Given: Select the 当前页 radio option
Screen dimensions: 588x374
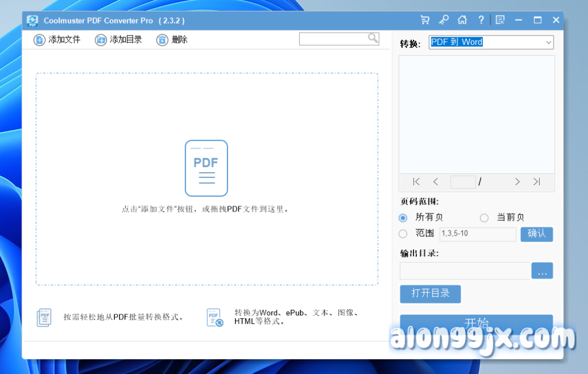Looking at the screenshot, I should [x=484, y=218].
